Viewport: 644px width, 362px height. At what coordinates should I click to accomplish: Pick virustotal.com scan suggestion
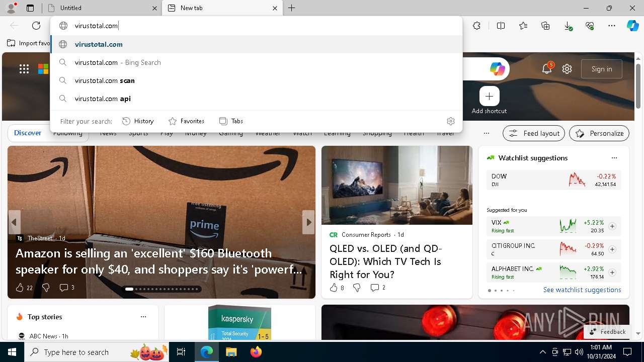pos(256,80)
